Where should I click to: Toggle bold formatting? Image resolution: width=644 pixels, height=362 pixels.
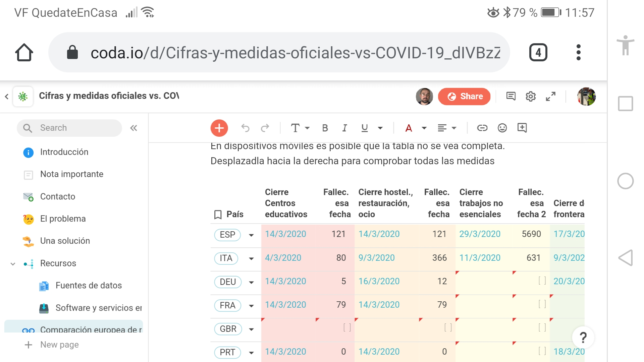point(325,128)
